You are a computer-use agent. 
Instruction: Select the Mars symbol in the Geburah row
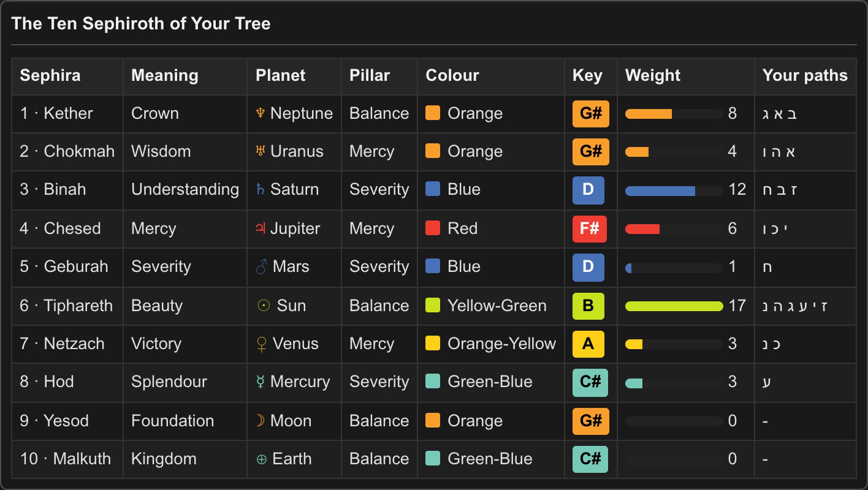tap(261, 266)
